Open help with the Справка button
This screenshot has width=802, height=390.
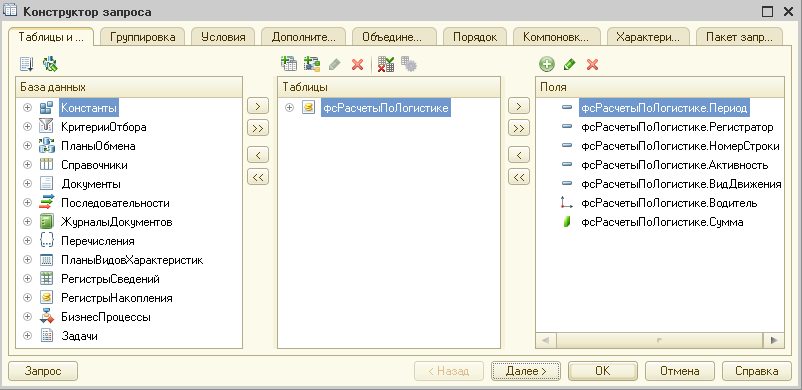pyautogui.click(x=756, y=371)
